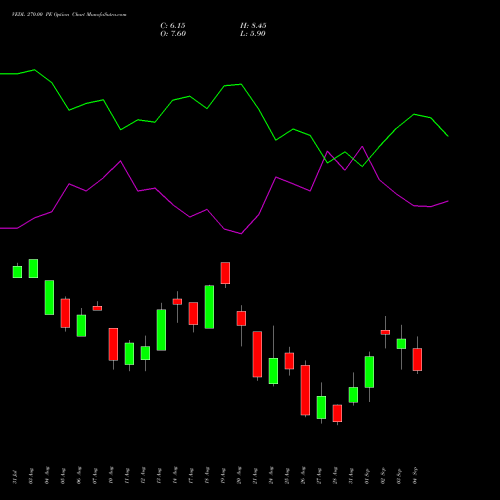Select the long red candlestick for 21 Aug
This screenshot has height=500, width=500.
(x=257, y=354)
